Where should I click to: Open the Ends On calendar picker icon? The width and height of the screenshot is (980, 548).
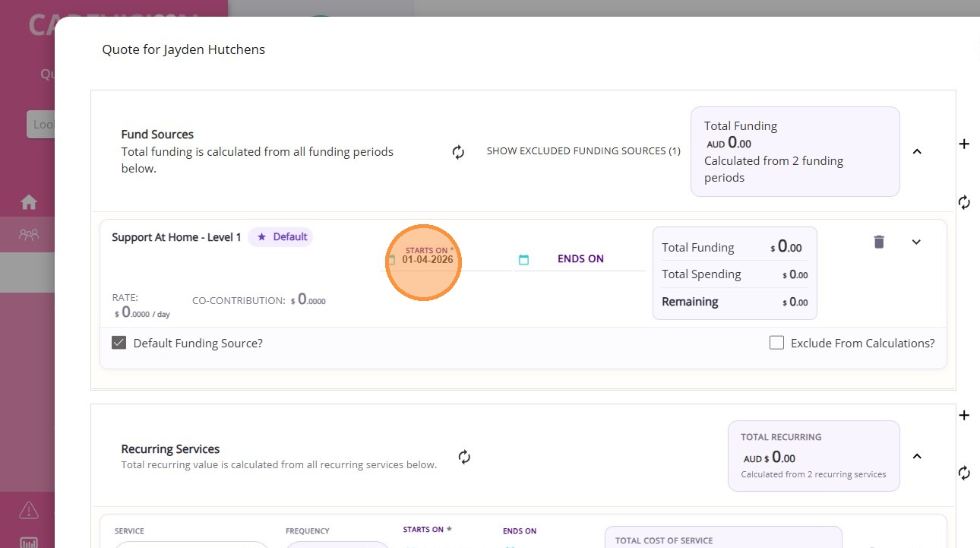click(523, 260)
